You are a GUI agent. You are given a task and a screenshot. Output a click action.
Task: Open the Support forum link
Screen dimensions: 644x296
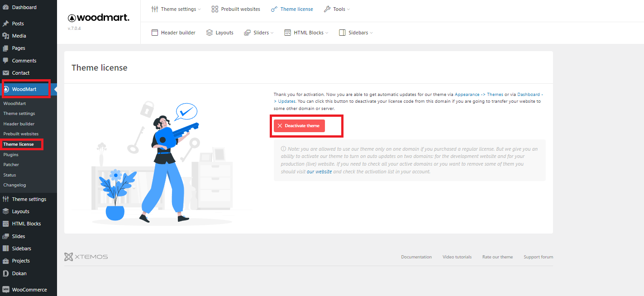[x=539, y=257]
